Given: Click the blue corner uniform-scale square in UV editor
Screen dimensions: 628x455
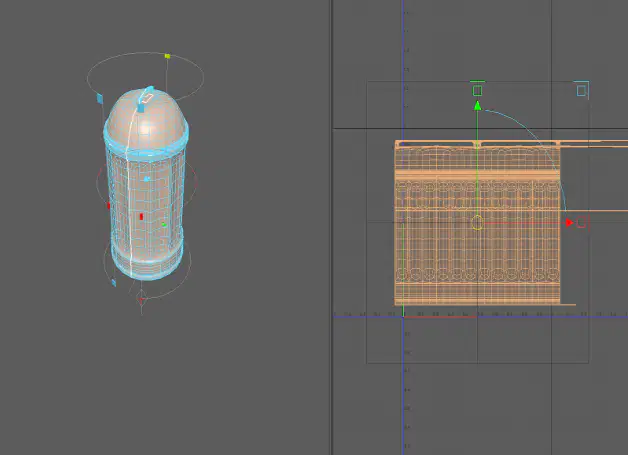Looking at the screenshot, I should tap(582, 91).
